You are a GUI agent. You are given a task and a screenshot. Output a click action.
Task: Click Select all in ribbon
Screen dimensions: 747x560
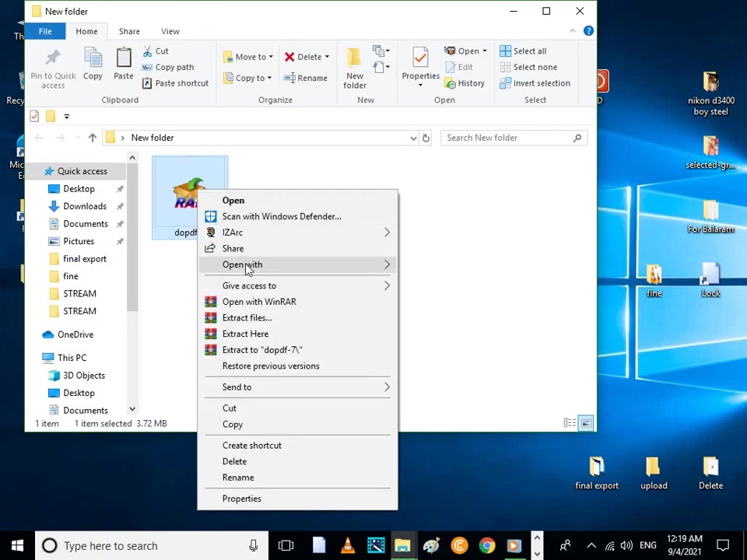523,51
